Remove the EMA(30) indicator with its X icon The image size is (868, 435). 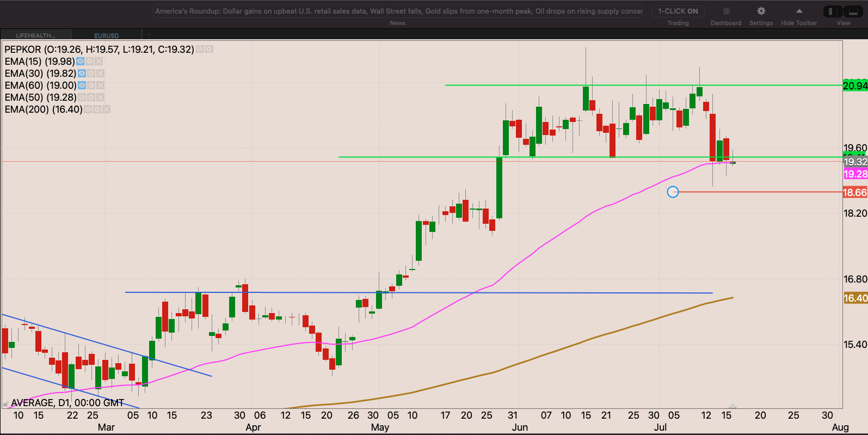point(101,73)
